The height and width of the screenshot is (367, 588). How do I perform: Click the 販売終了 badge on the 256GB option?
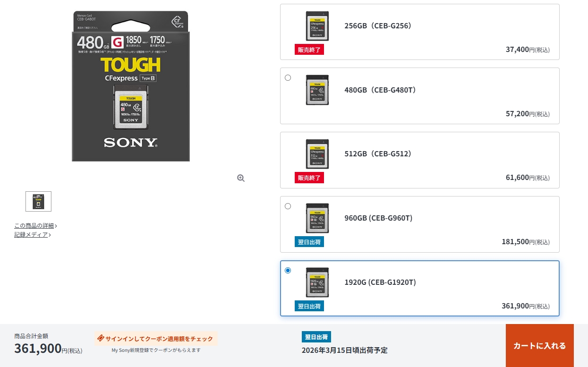tap(309, 50)
